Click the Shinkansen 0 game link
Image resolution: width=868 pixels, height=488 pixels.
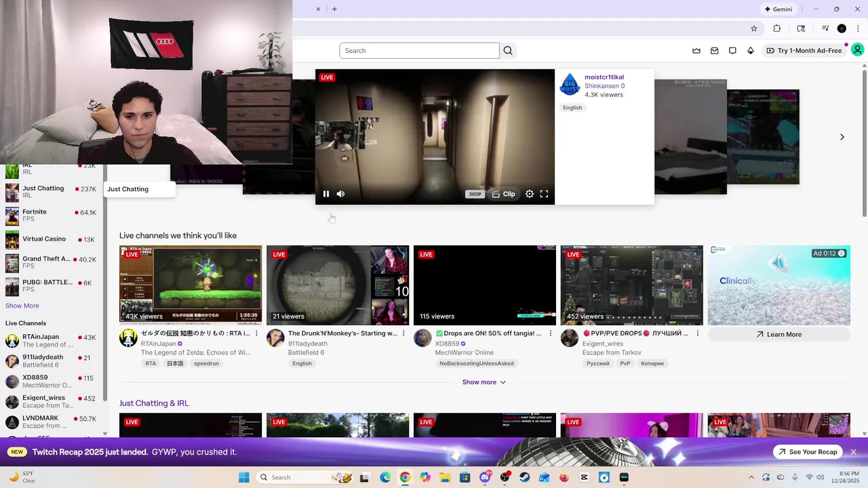604,86
